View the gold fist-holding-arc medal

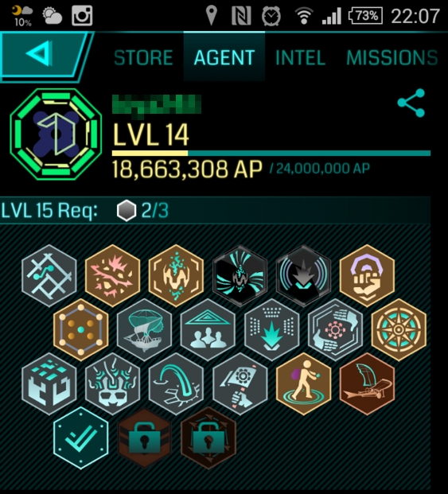pyautogui.click(x=367, y=276)
